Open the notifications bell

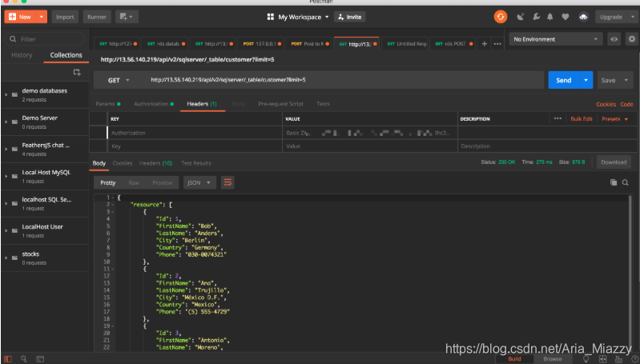point(550,17)
